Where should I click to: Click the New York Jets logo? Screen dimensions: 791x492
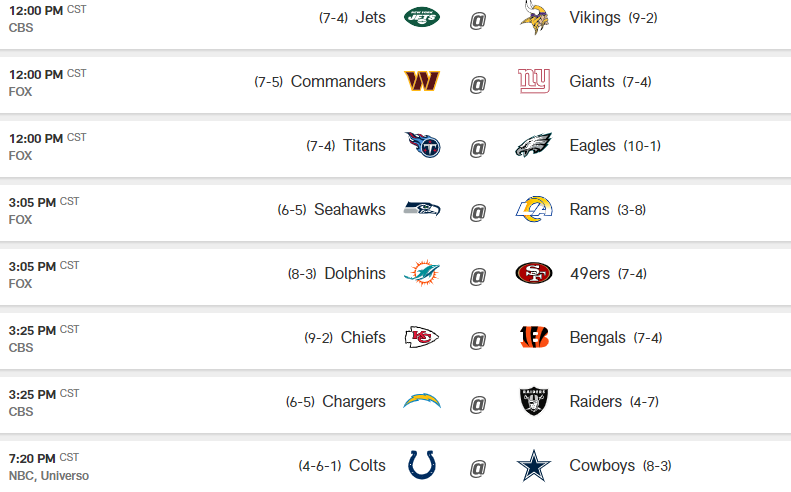pos(422,17)
